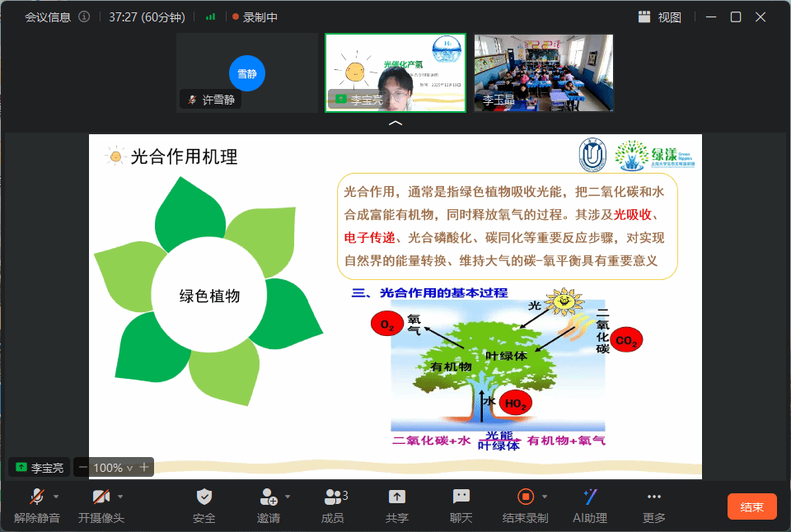Image resolution: width=791 pixels, height=532 pixels.
Task: Turn on camera with 开摄像头 button
Action: (x=101, y=497)
